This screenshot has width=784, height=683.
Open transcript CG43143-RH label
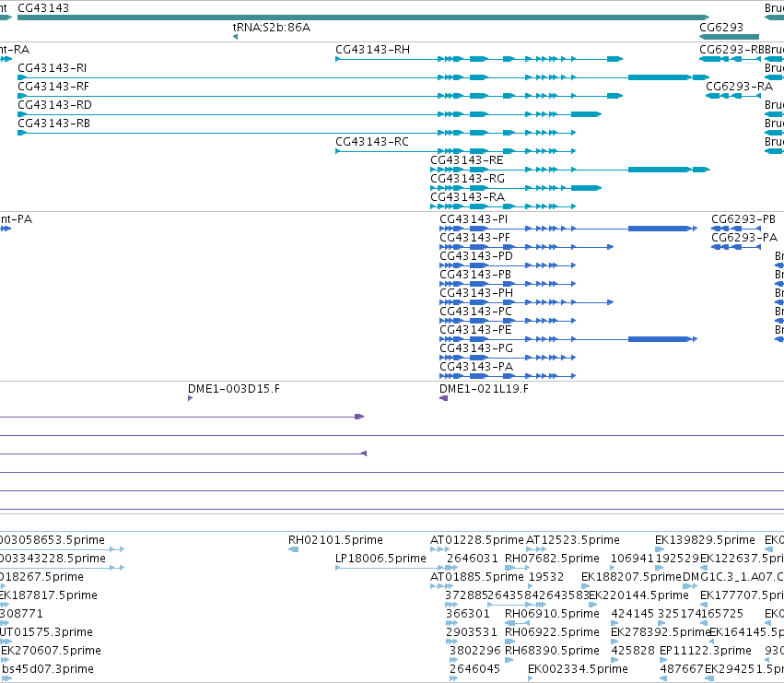pyautogui.click(x=372, y=50)
